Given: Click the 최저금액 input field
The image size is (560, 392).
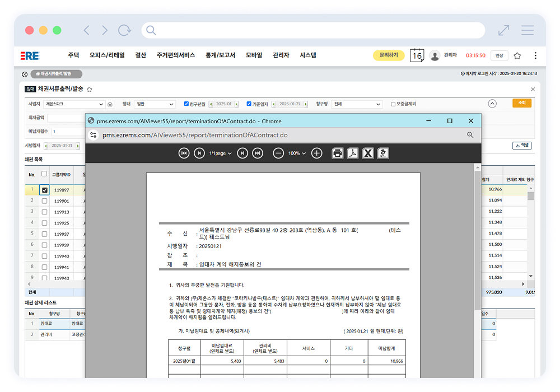Looking at the screenshot, I should point(66,118).
